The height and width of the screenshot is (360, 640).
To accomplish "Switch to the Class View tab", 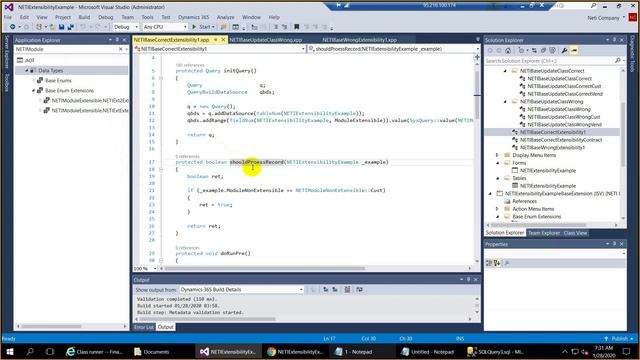I will pos(575,233).
